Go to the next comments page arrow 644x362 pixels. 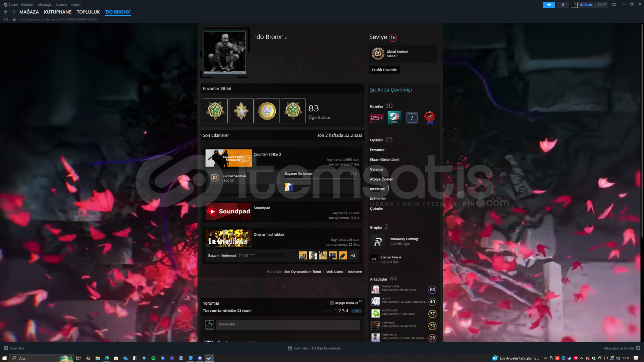point(357,311)
